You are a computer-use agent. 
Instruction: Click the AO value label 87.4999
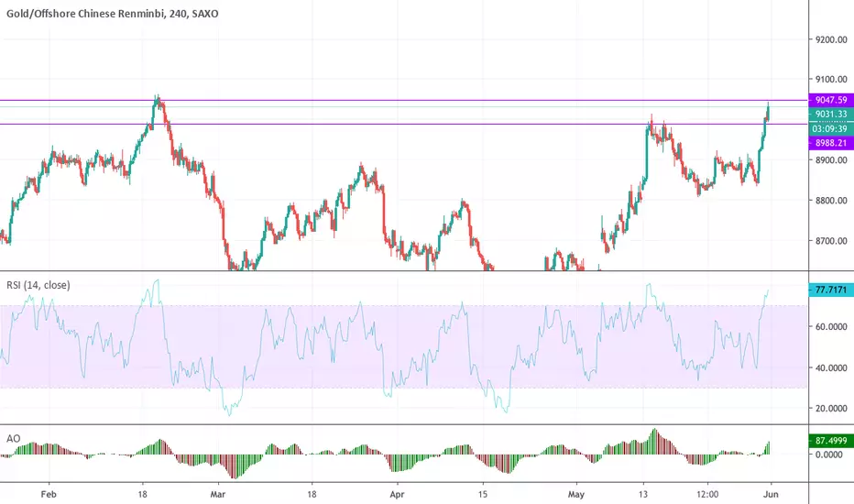pyautogui.click(x=831, y=440)
